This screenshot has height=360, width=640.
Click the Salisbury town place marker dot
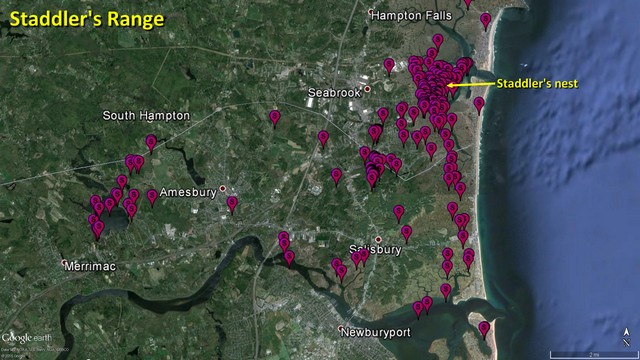click(378, 240)
